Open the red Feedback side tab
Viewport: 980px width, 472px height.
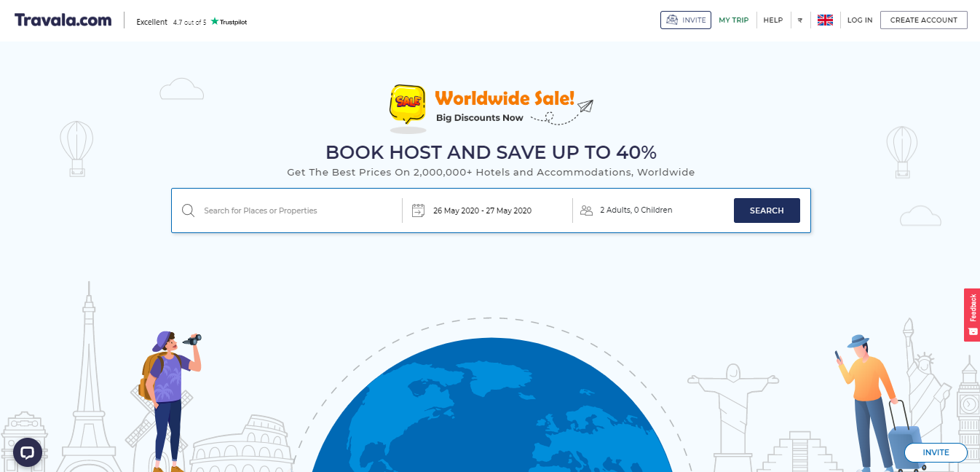pyautogui.click(x=972, y=315)
